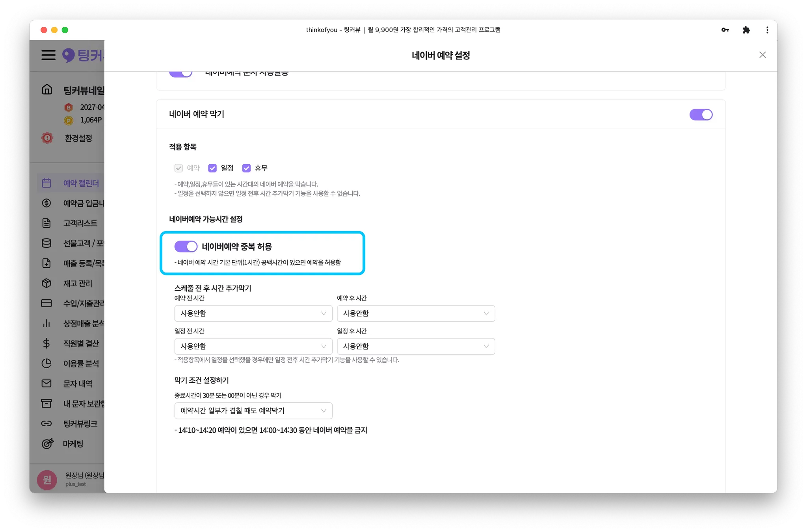Uncheck the 일정 checkbox
This screenshot has height=532, width=807.
pyautogui.click(x=212, y=168)
